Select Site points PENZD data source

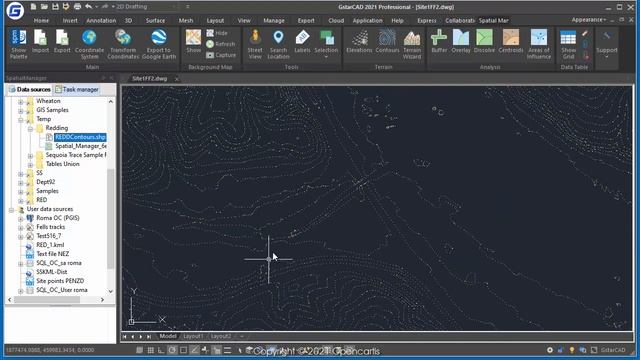[60, 281]
